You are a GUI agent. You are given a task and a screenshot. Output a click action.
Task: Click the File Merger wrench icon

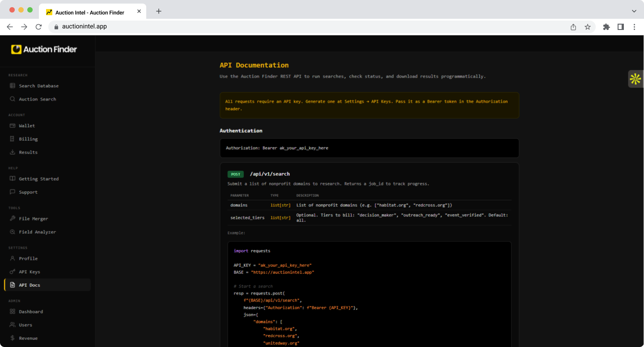(13, 219)
